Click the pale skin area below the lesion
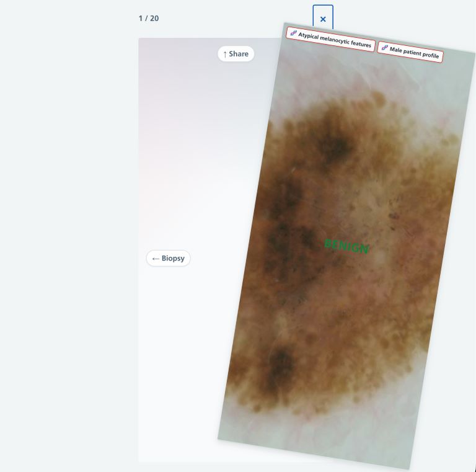 pos(322,434)
